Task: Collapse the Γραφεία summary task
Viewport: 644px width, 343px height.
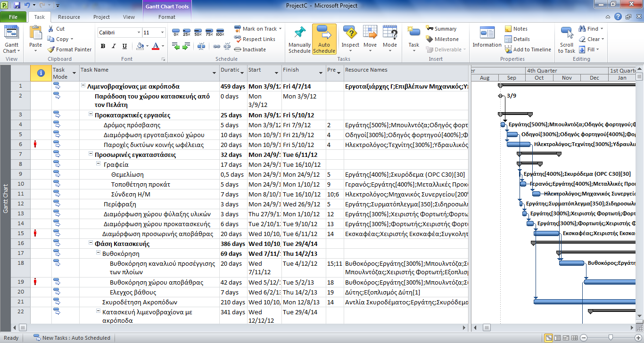Action: tap(99, 164)
